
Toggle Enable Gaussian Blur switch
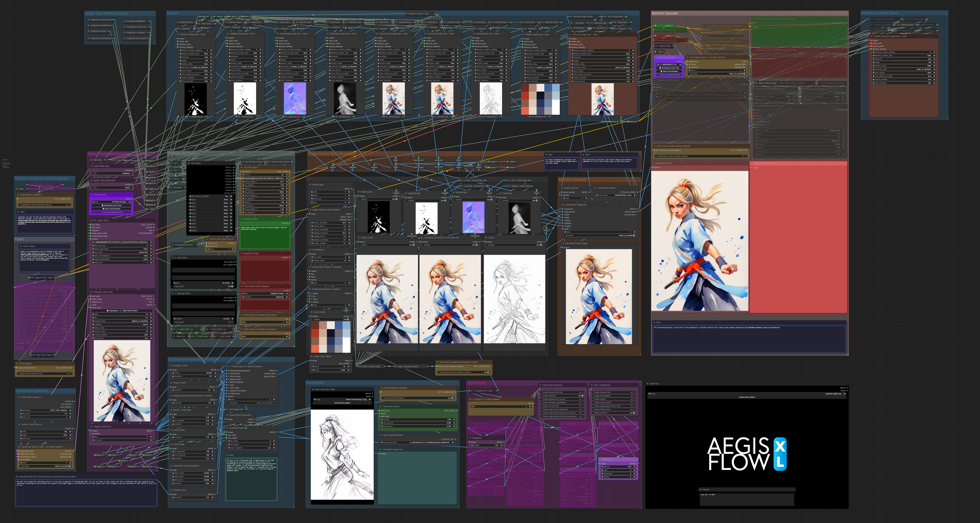(614, 392)
